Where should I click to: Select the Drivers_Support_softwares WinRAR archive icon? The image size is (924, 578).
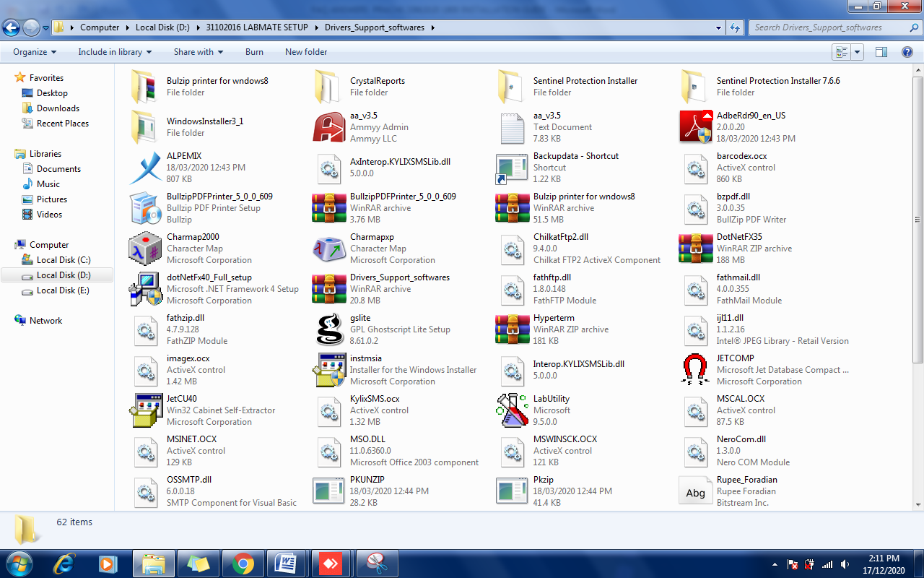coord(329,289)
